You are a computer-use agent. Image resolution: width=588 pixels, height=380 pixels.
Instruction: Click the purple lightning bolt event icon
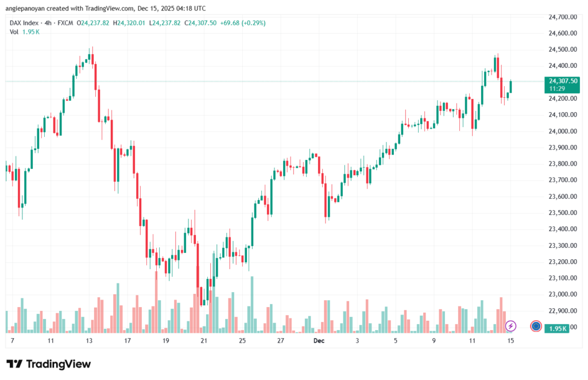pyautogui.click(x=510, y=327)
